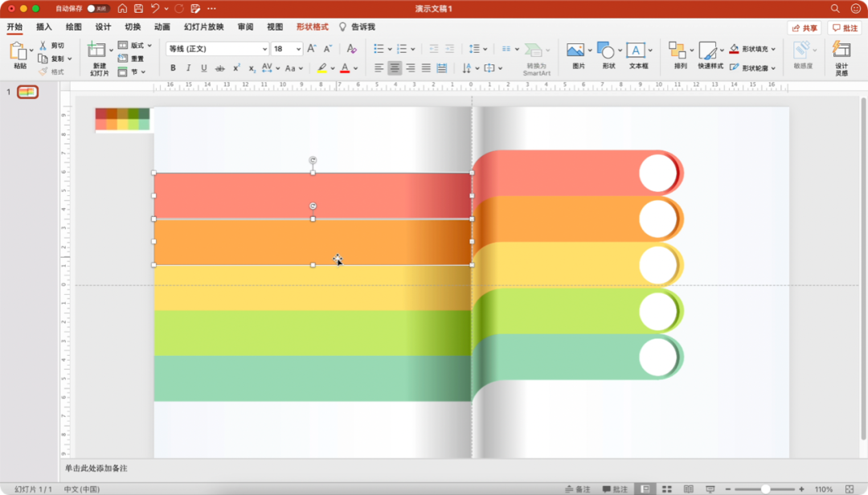Click the font color red A swatch

(x=345, y=68)
